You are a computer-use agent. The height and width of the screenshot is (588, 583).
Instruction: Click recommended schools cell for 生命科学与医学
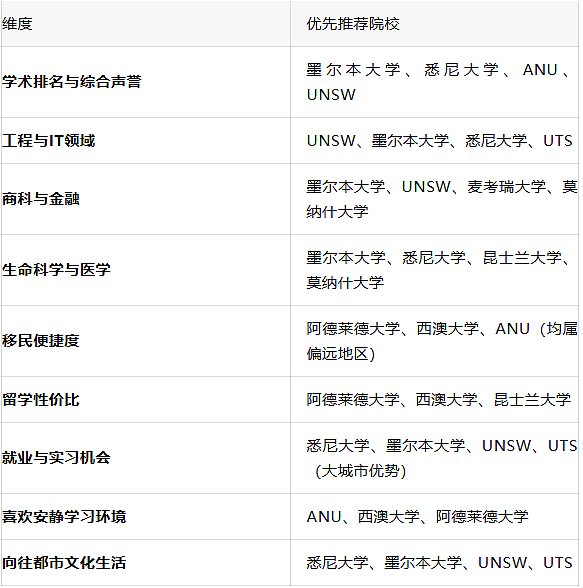coord(435,270)
